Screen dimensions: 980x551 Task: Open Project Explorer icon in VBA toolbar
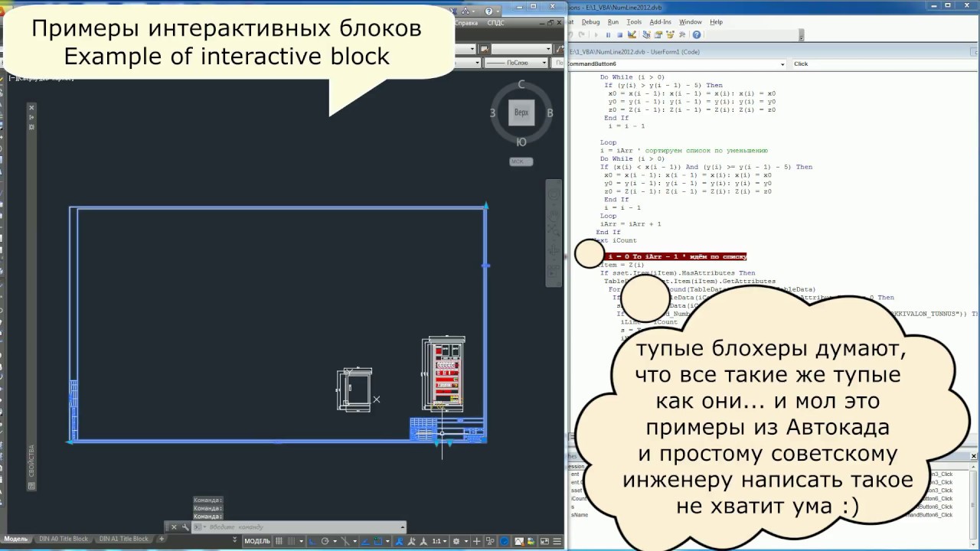point(646,34)
